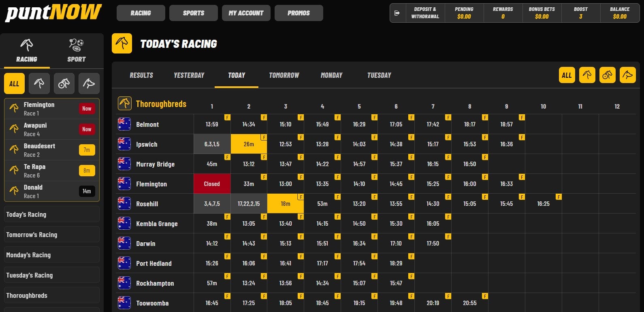Toggle greyhounds filter icon above table
This screenshot has width=644, height=312.
point(627,75)
